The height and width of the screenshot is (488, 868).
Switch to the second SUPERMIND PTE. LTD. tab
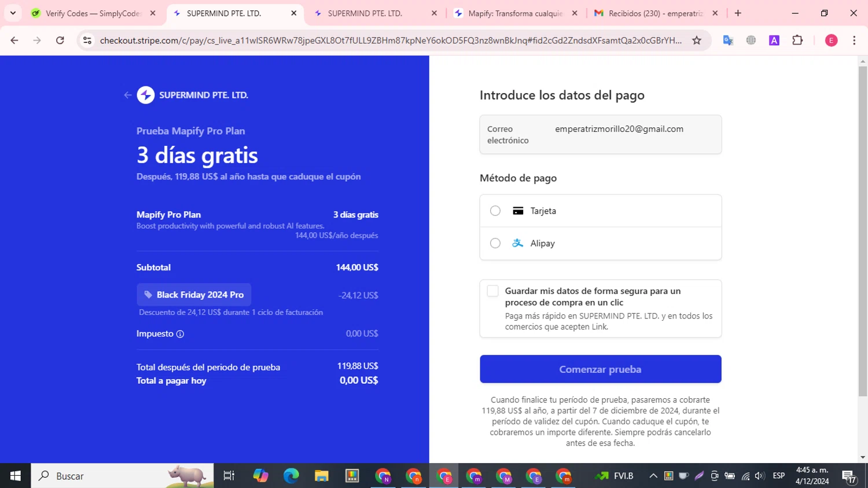pyautogui.click(x=377, y=13)
